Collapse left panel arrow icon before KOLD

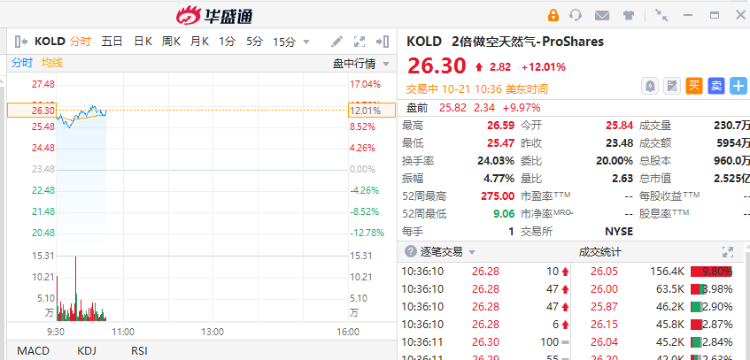point(22,42)
